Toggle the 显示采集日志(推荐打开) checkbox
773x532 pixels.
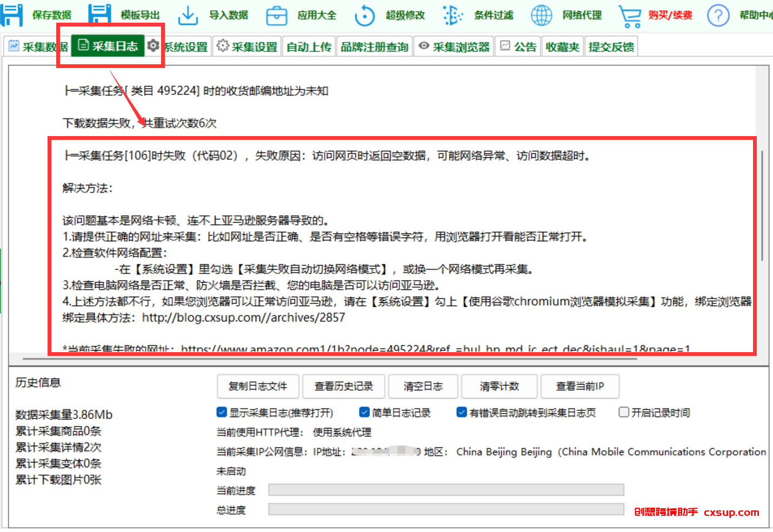pyautogui.click(x=222, y=412)
